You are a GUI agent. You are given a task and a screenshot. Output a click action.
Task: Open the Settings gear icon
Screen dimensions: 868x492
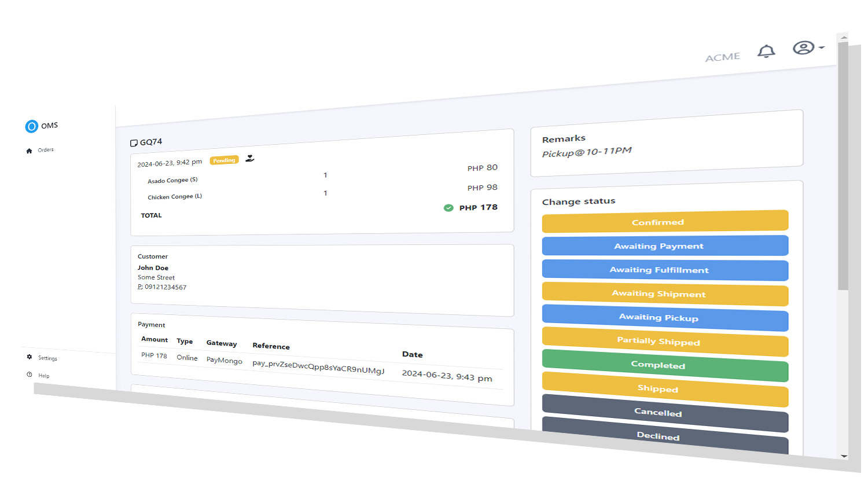30,357
